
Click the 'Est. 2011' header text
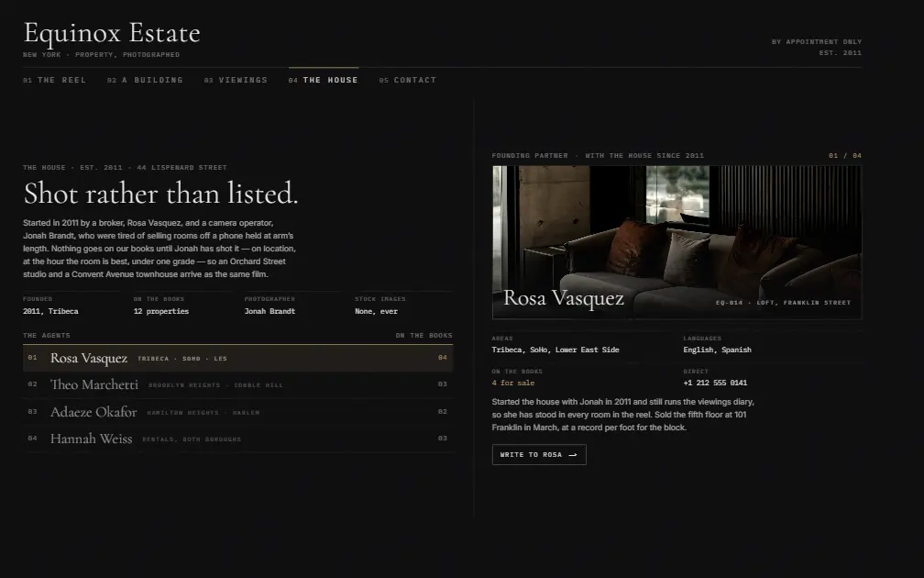tap(841, 53)
